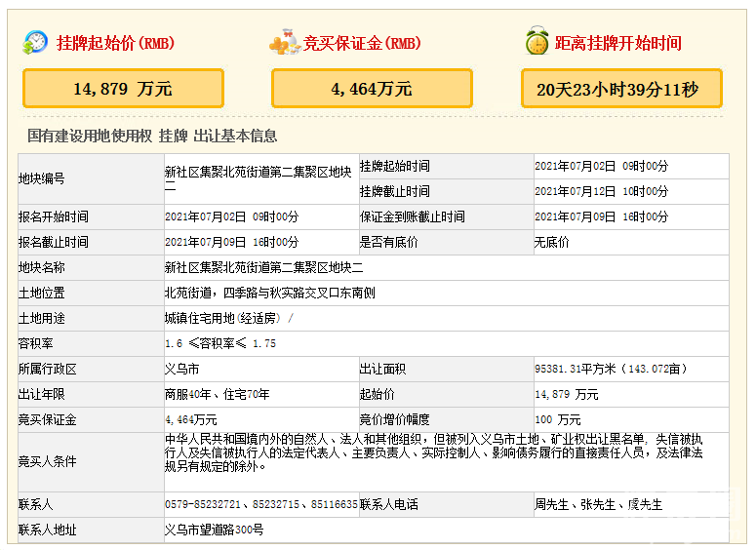Click the 土地用途 value 城镇住宅用地
756x550 pixels.
pos(228,318)
